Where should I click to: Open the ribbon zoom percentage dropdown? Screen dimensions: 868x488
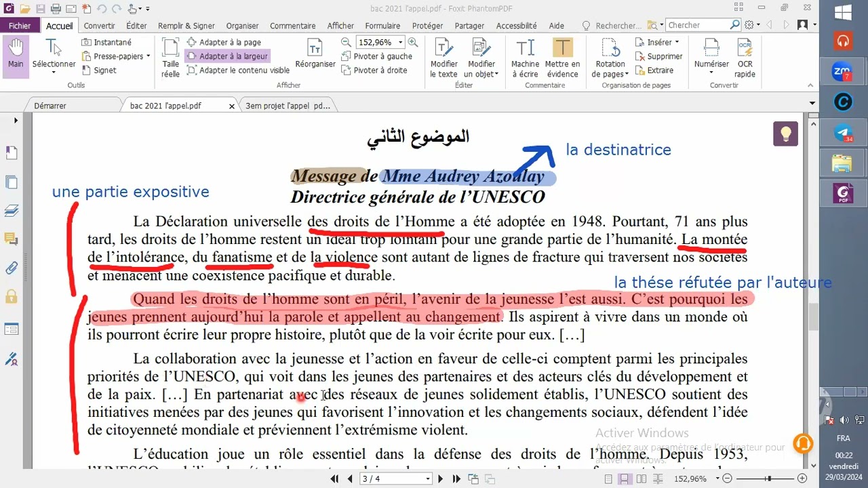coord(401,42)
